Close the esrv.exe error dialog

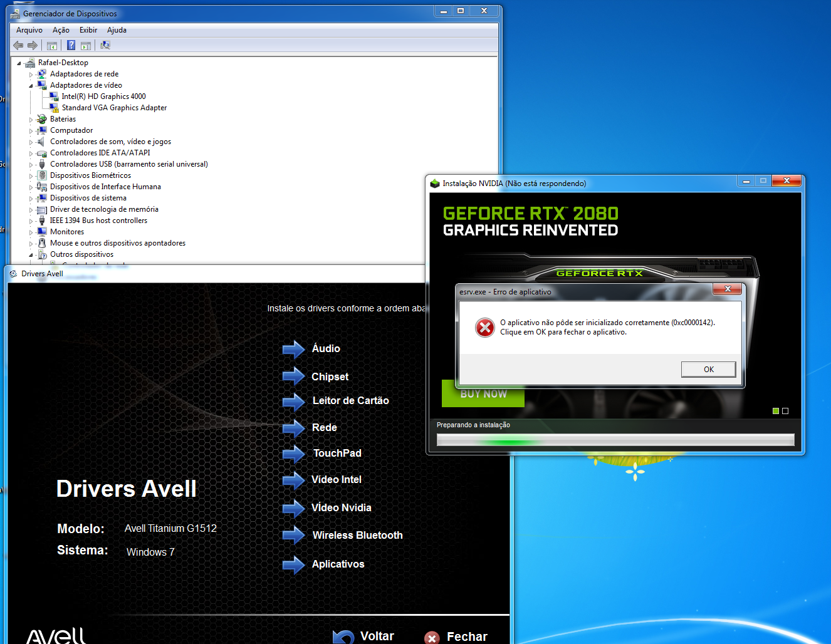click(x=727, y=289)
